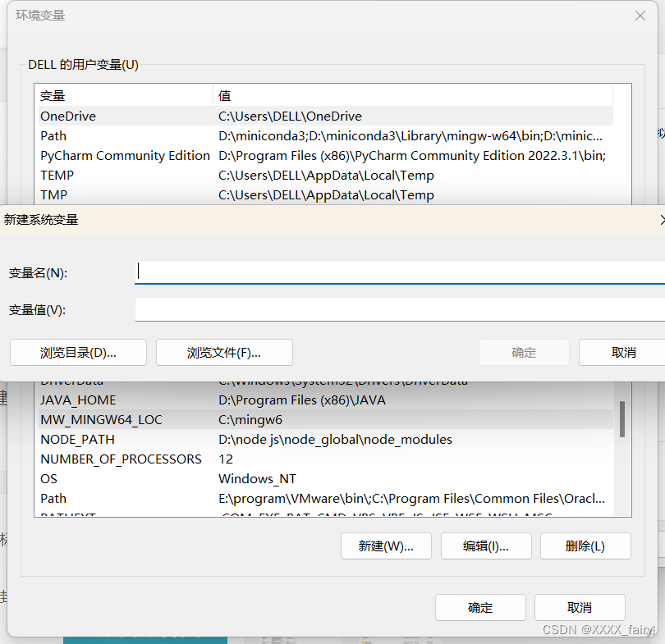Close the 环境变量 dialog
This screenshot has height=644, width=665.
pyautogui.click(x=640, y=15)
